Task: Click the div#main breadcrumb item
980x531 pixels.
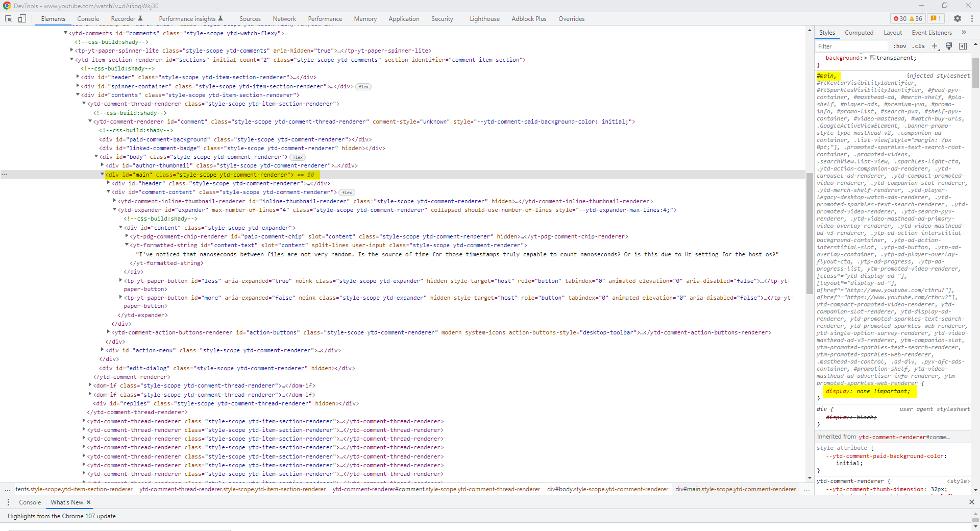Action: click(736, 489)
